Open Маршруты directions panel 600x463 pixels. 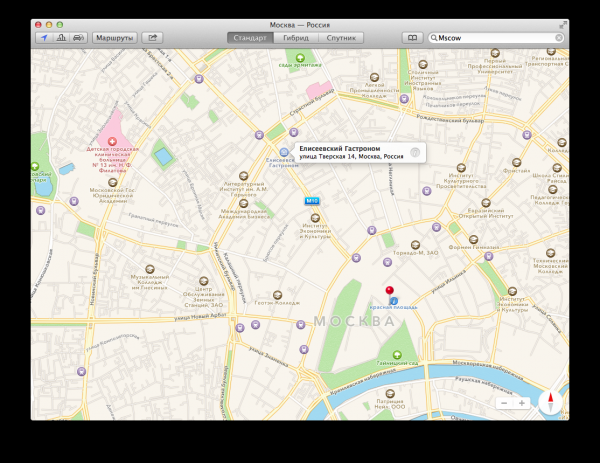point(114,38)
